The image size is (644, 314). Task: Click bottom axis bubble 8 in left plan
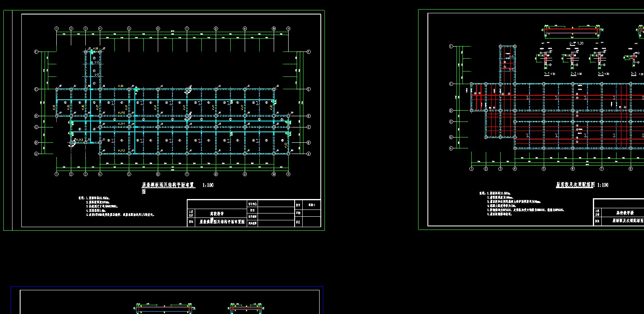click(x=216, y=174)
